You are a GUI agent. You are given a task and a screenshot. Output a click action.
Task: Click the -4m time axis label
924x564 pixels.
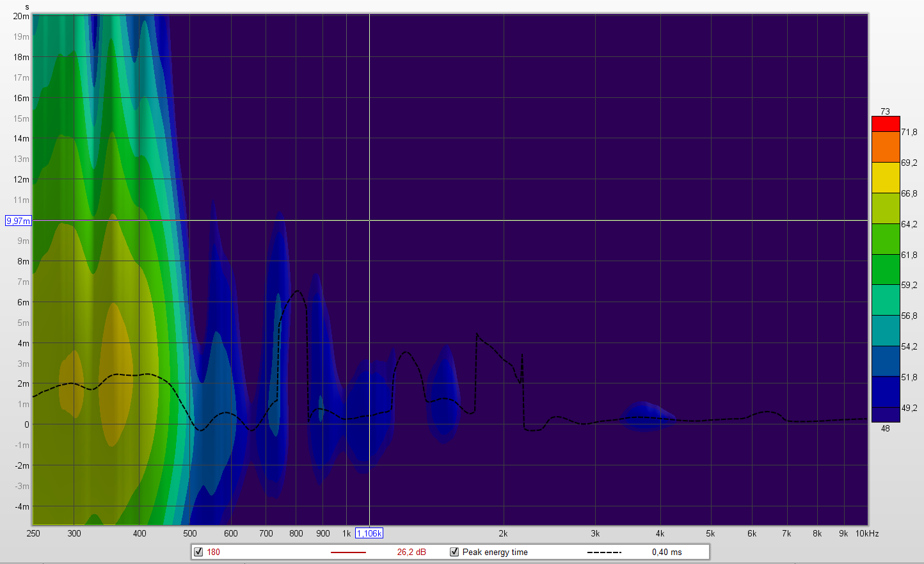tap(22, 506)
